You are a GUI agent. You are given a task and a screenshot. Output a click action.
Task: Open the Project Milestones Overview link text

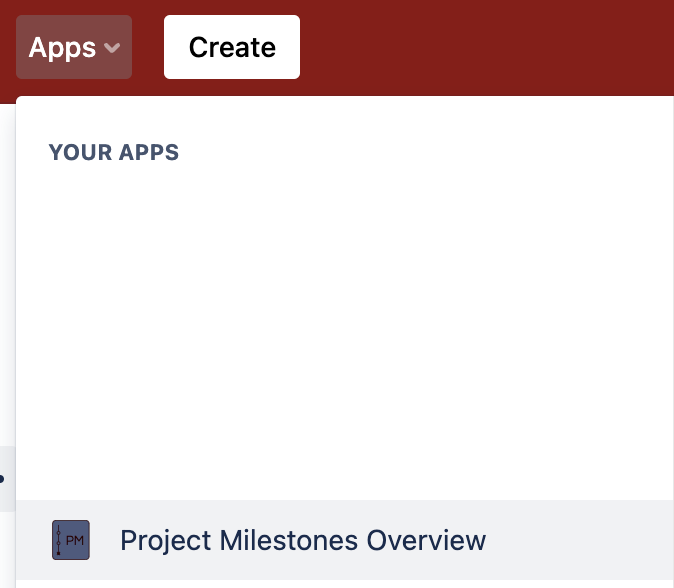tap(302, 540)
